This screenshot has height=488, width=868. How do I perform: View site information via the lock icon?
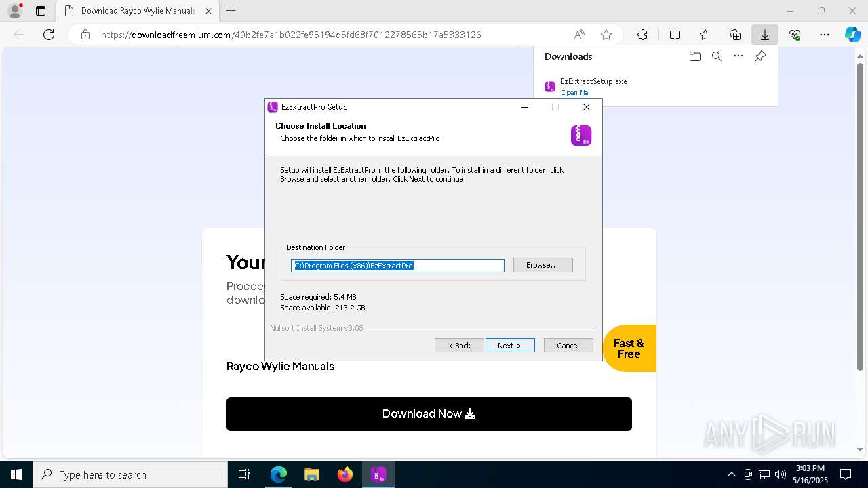coord(85,35)
